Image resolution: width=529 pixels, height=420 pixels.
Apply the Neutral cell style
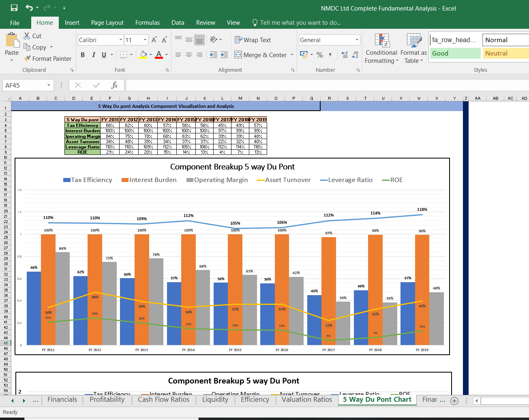coord(506,54)
